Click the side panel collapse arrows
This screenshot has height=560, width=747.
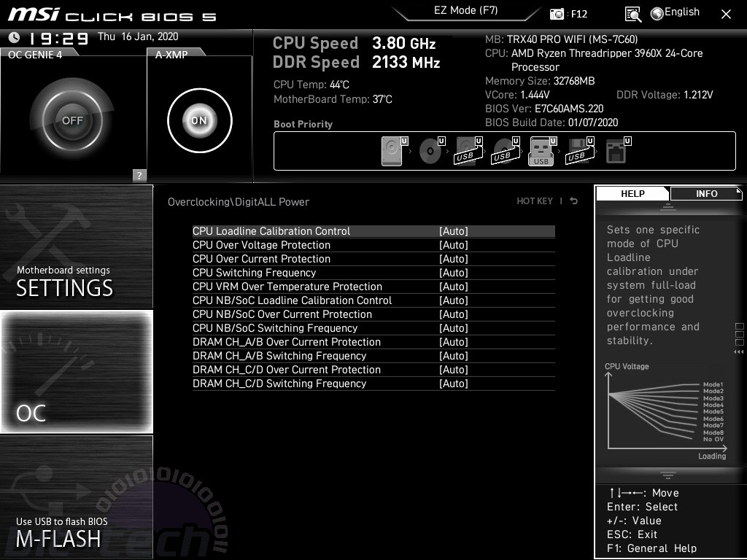[739, 352]
